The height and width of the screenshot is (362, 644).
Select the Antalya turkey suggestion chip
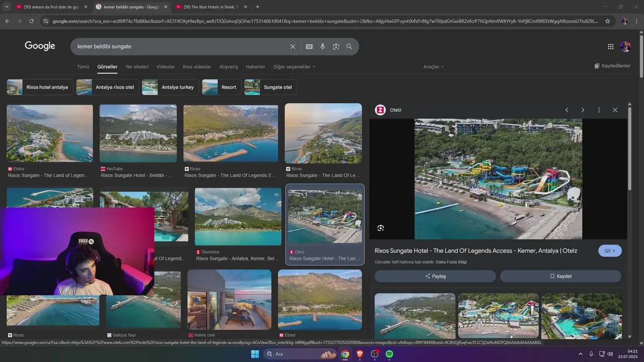coord(170,87)
